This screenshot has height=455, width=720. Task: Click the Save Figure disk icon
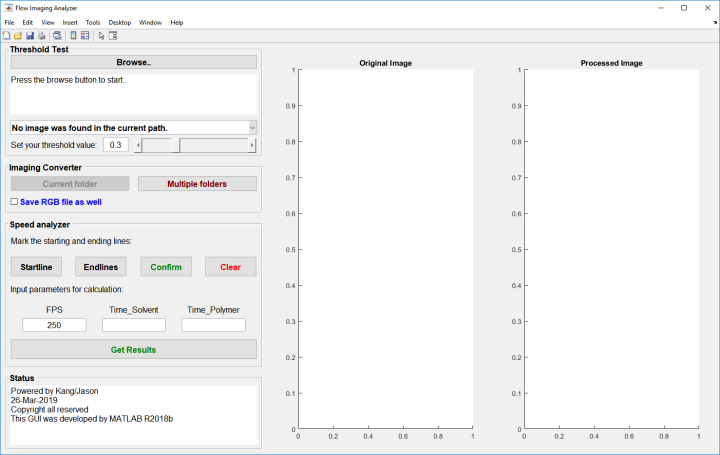29,35
